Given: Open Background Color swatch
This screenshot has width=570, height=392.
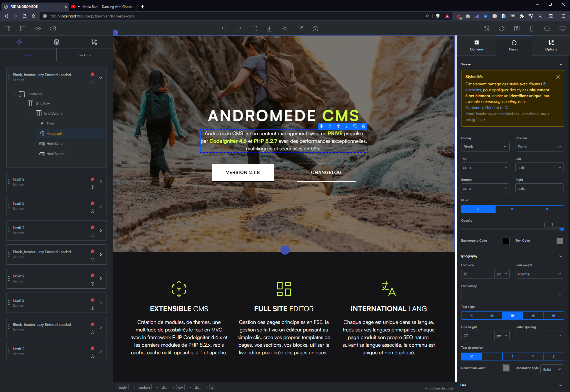Looking at the screenshot, I should tap(506, 241).
